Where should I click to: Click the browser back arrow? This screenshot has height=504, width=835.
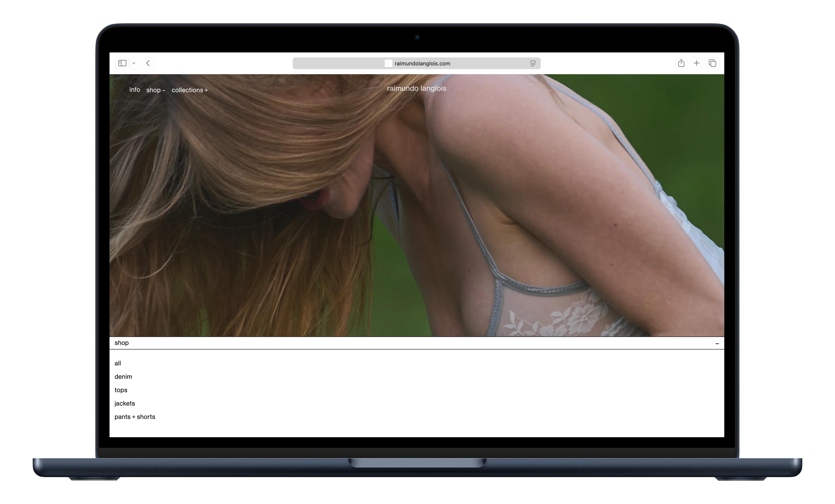pyautogui.click(x=148, y=63)
